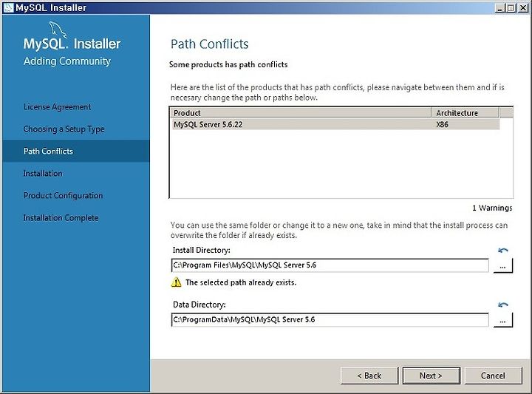This screenshot has height=394, width=532.
Task: Click the Path Conflicts heading
Action: 209,44
